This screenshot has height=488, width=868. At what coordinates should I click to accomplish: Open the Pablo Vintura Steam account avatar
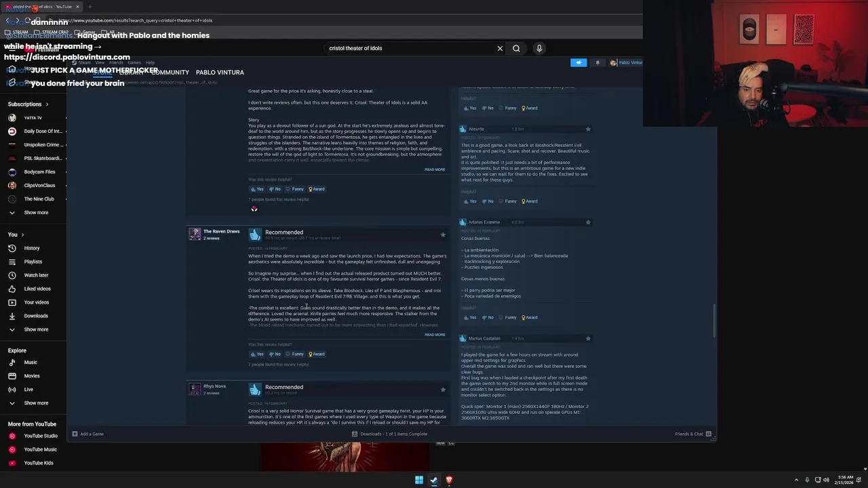(x=613, y=62)
